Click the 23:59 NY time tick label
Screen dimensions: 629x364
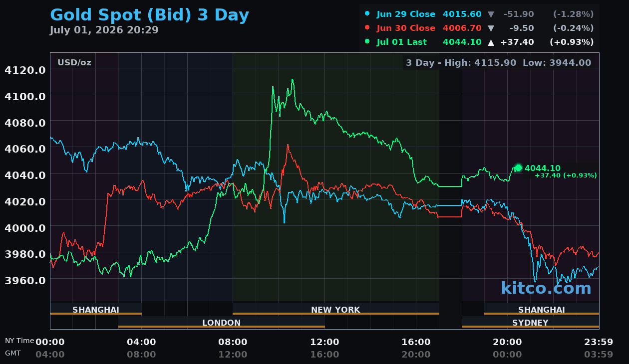click(599, 342)
